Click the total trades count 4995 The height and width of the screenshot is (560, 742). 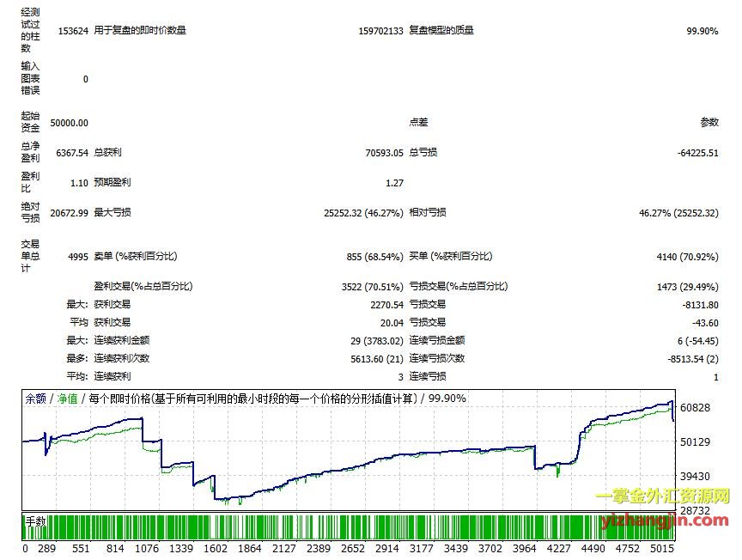[x=77, y=257]
